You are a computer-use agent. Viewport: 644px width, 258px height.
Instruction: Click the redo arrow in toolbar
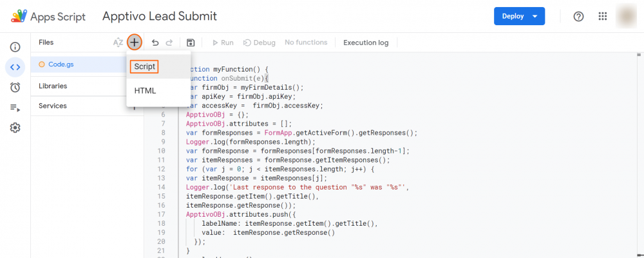169,43
